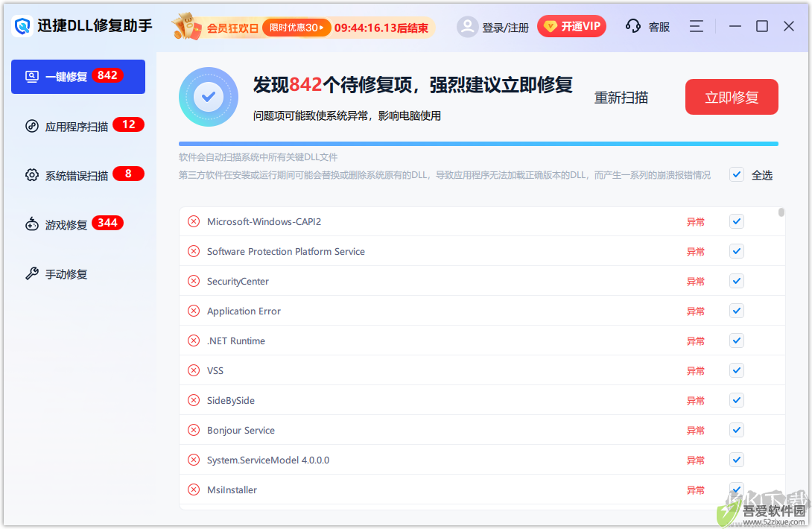Click error icon for SecurityCenter
The height and width of the screenshot is (529, 812).
pyautogui.click(x=194, y=282)
